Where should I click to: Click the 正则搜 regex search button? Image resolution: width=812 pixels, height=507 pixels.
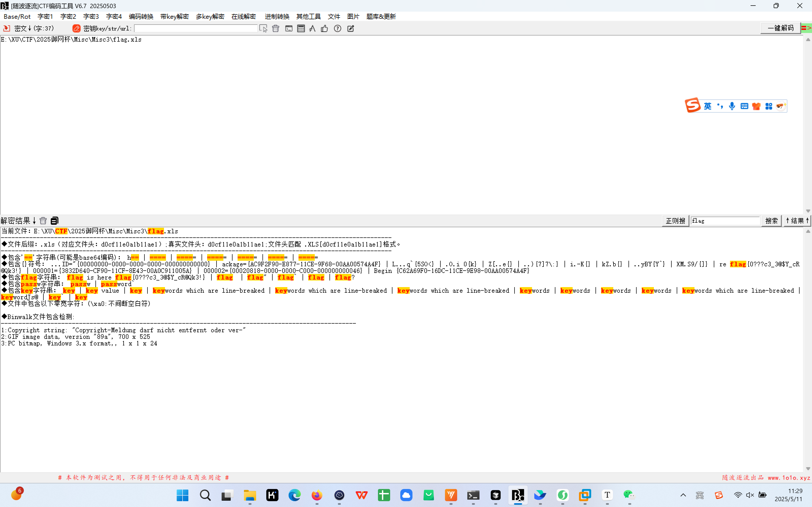[x=675, y=221]
